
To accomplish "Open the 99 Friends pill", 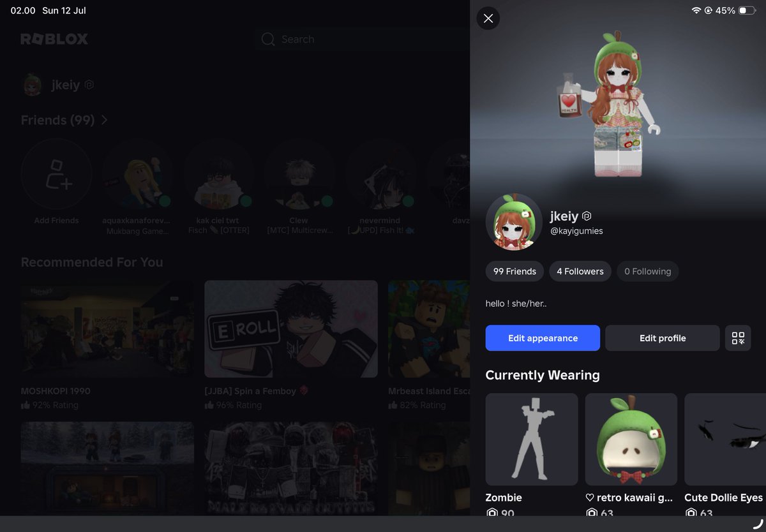I will (514, 271).
